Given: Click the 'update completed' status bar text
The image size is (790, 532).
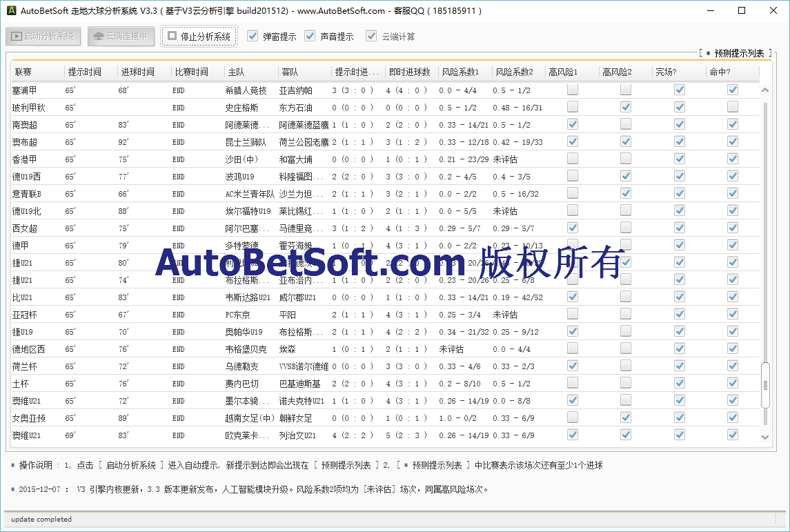Looking at the screenshot, I should pyautogui.click(x=41, y=520).
